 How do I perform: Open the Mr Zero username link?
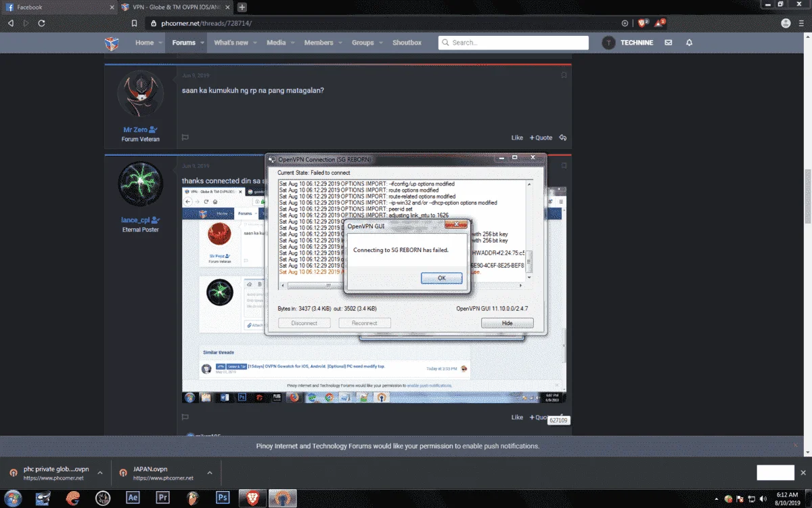135,129
